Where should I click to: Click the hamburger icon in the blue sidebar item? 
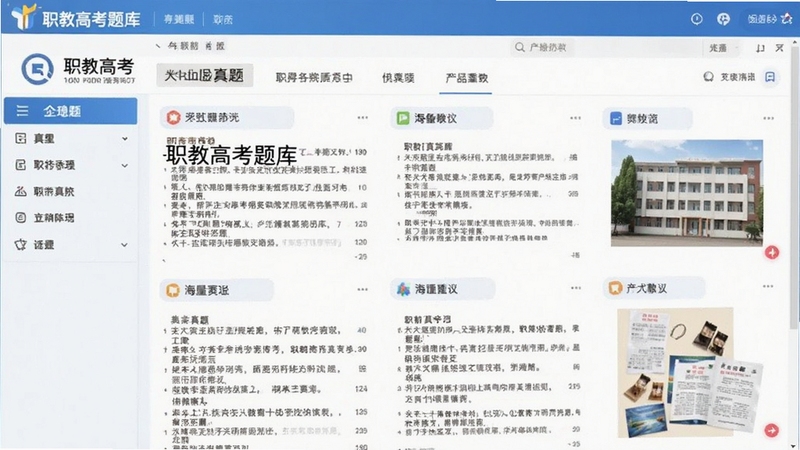point(22,111)
